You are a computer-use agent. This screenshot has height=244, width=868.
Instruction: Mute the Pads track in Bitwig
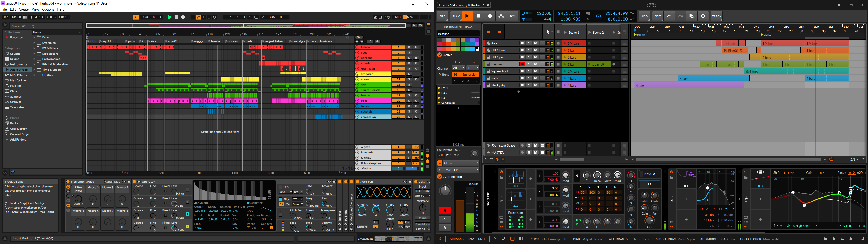pyautogui.click(x=536, y=78)
